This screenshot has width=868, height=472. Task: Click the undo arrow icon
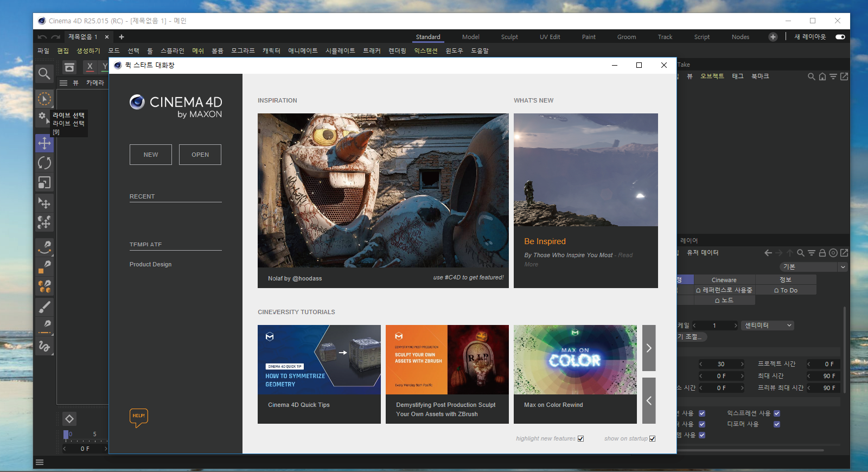click(42, 37)
